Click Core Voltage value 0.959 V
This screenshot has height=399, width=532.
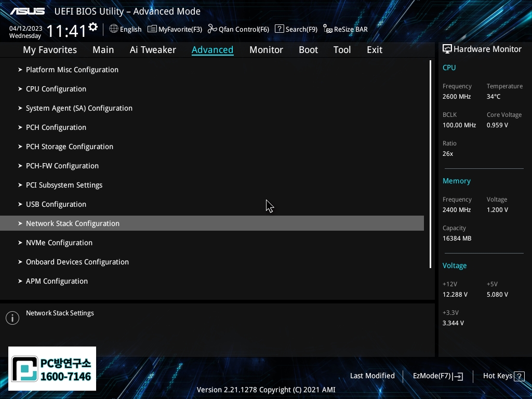[x=497, y=125]
